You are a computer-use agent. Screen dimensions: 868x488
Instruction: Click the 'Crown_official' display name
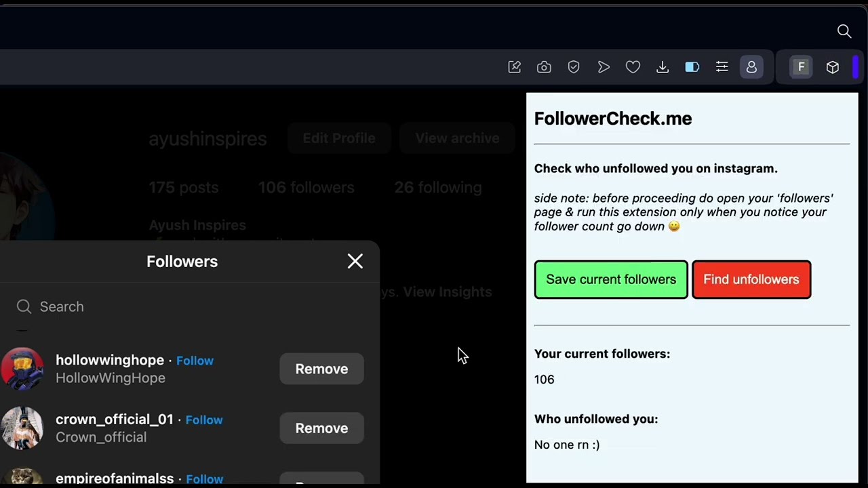tap(101, 437)
